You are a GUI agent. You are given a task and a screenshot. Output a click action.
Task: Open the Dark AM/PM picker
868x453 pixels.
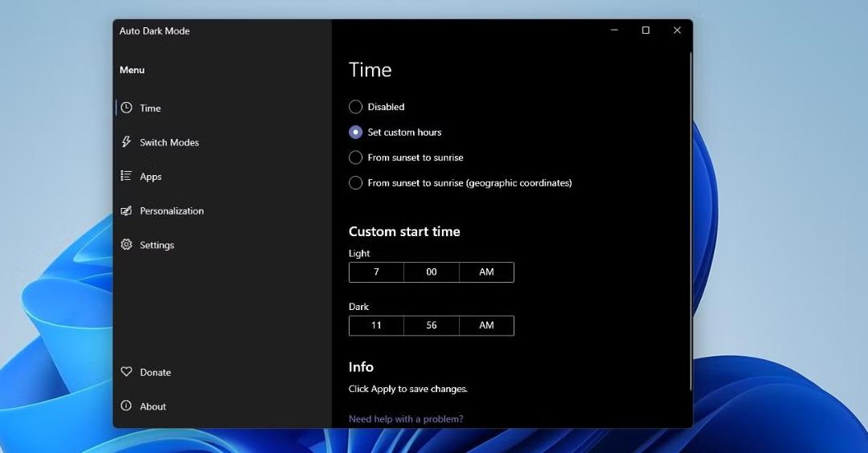[x=486, y=326]
